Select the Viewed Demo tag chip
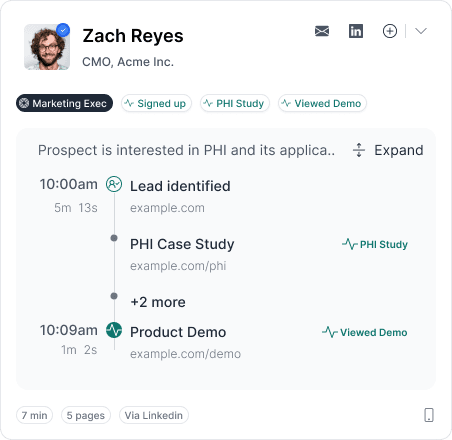The image size is (452, 440). [322, 103]
